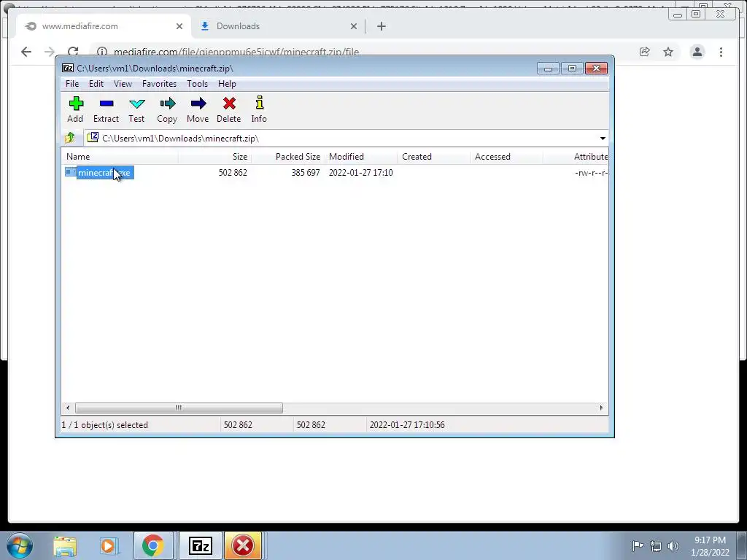Click the '1 / 1 object(s) selected' status text

click(x=105, y=425)
